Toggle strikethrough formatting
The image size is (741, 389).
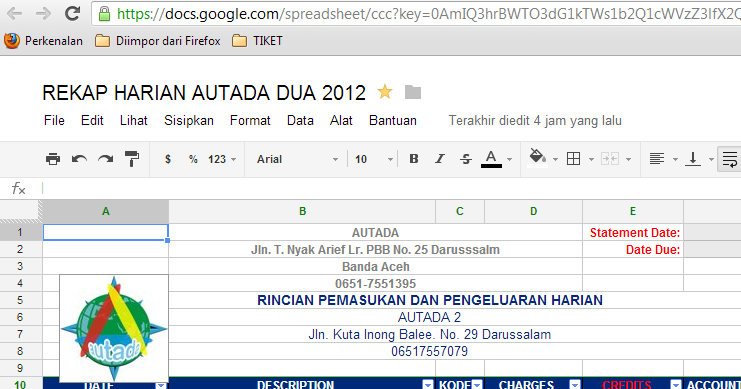pos(465,159)
